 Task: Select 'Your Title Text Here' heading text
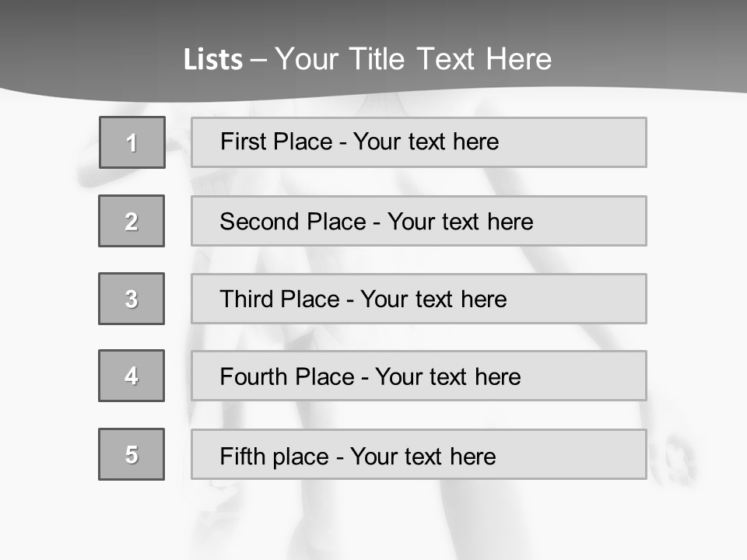click(413, 59)
